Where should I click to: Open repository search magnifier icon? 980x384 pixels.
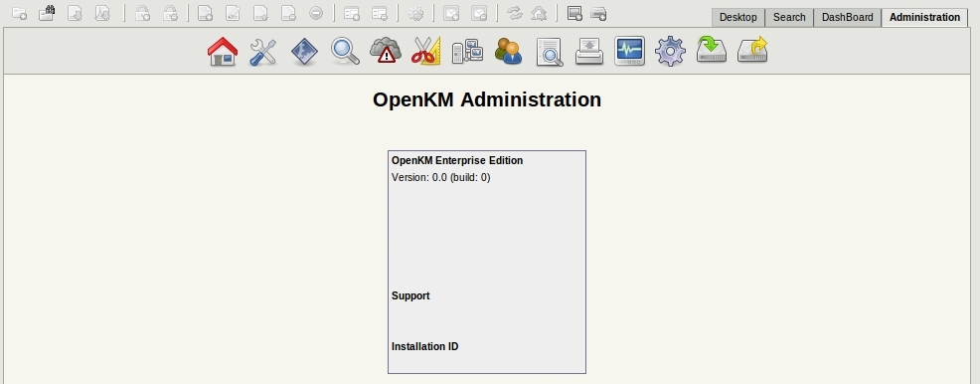click(345, 52)
